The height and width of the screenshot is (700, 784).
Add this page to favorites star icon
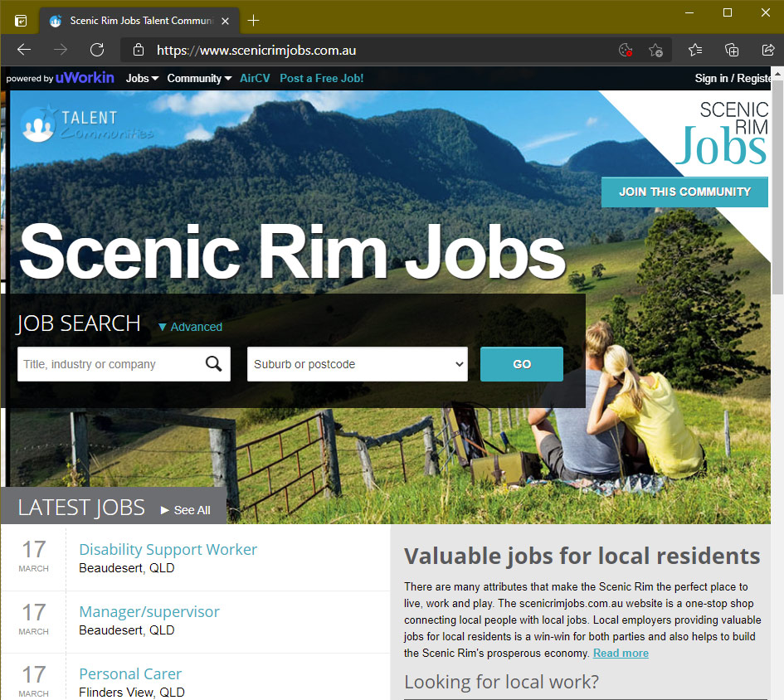click(x=655, y=50)
